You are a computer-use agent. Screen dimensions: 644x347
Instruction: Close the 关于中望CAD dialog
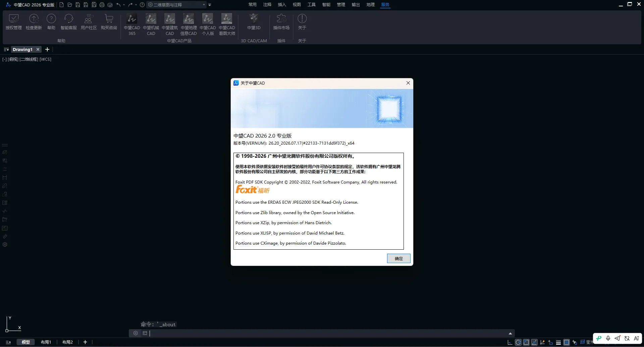click(408, 83)
